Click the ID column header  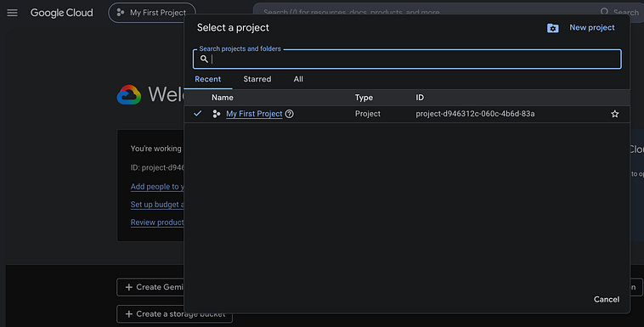tap(420, 98)
